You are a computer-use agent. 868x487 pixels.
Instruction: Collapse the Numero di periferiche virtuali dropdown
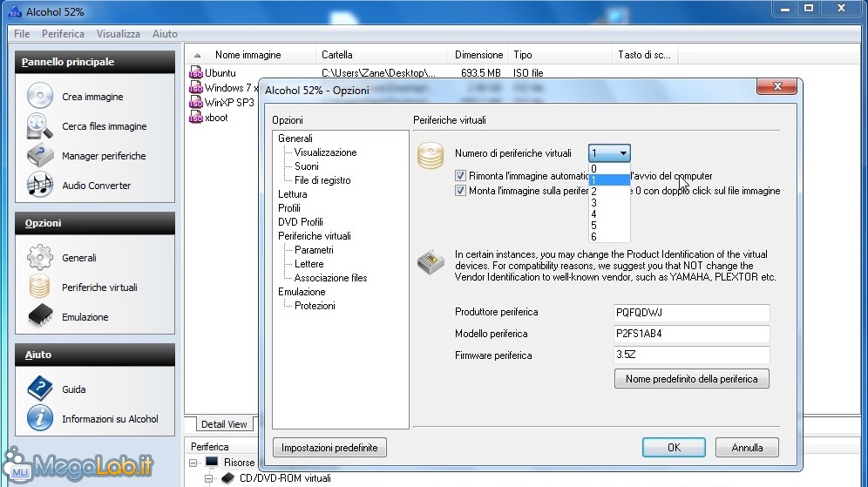tap(623, 153)
